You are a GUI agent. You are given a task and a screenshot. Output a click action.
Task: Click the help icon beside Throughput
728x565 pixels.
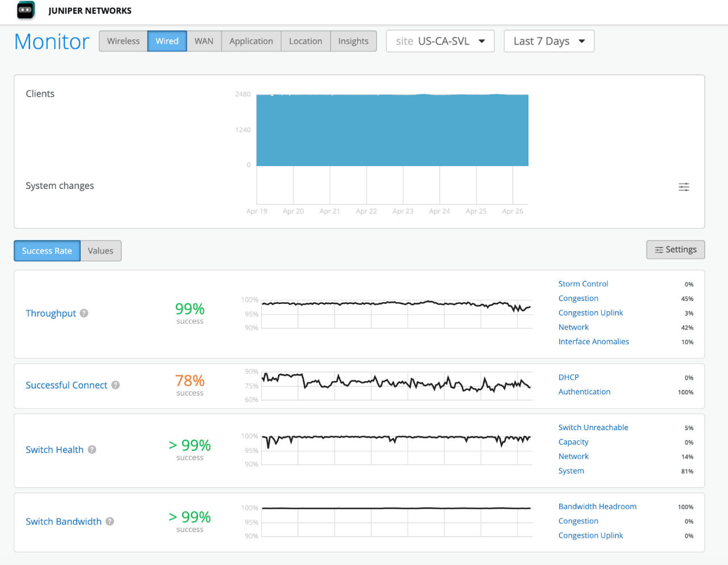click(x=84, y=313)
